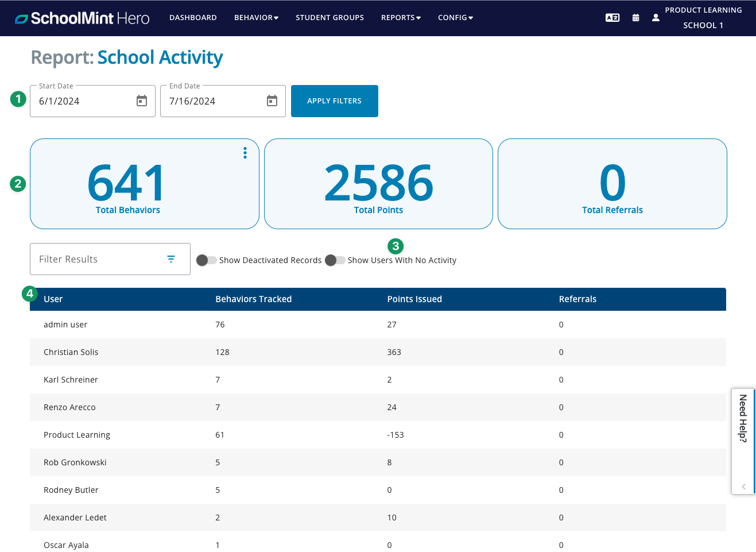Select the Rodney Butler row name

point(71,490)
